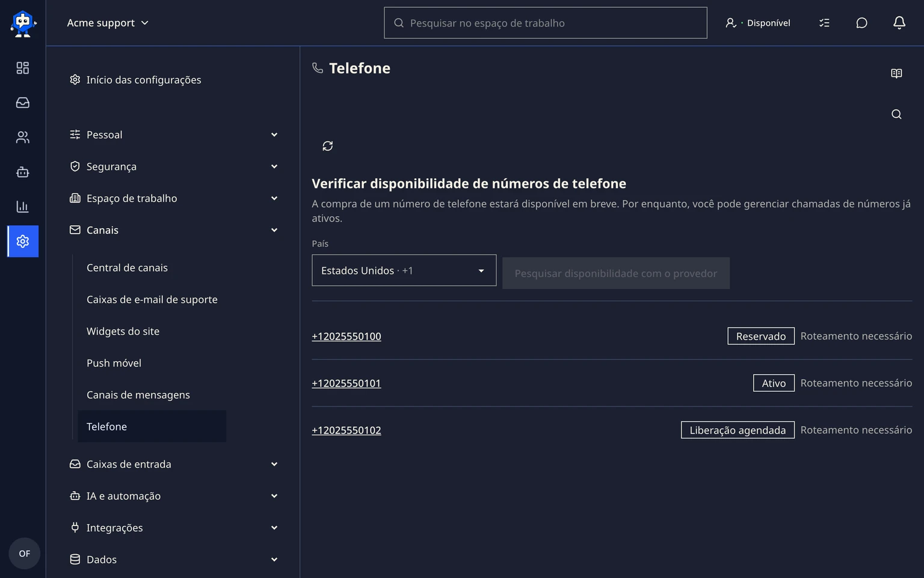The width and height of the screenshot is (924, 578).
Task: Open the Acme support workspace switcher
Action: click(x=108, y=23)
